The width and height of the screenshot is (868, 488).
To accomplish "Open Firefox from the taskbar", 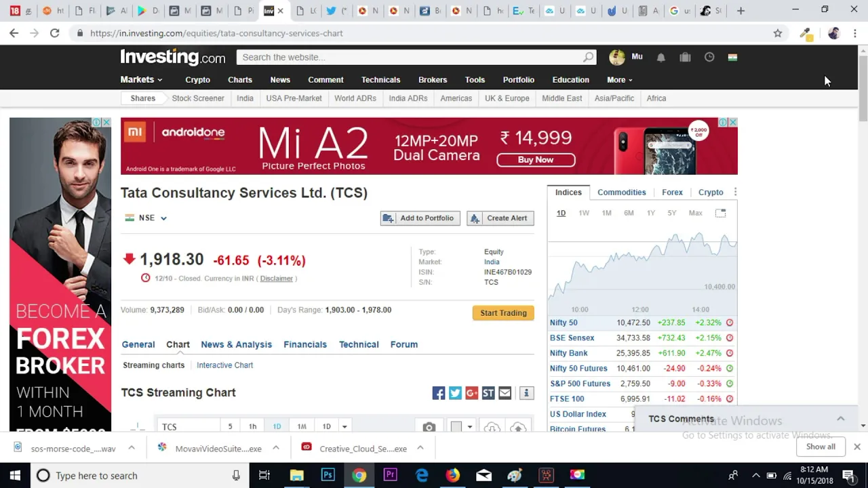I will 452,475.
